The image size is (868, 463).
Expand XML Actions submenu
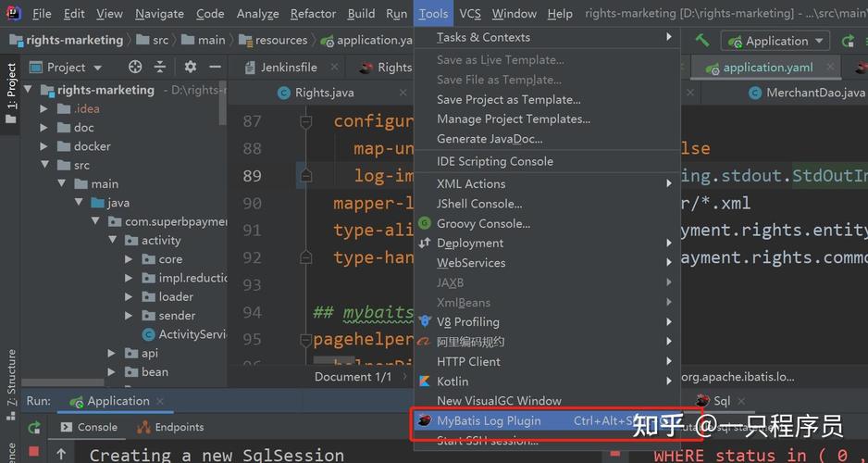[x=547, y=184]
